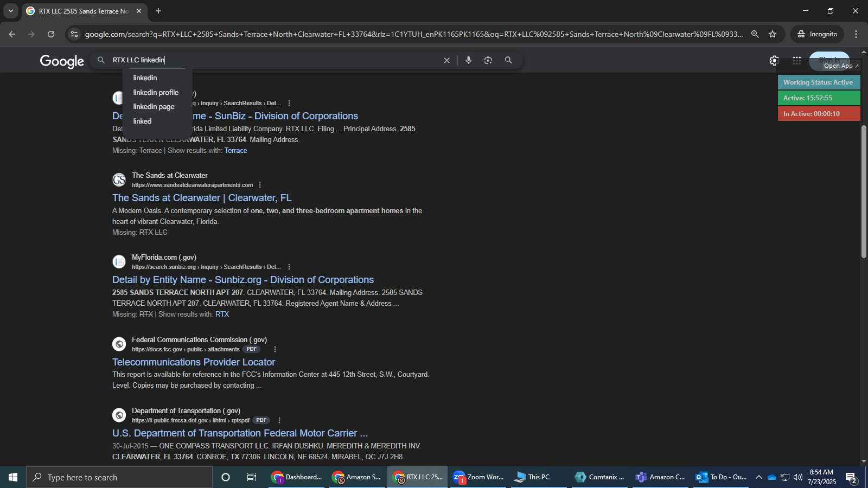Open Cortana circle on taskbar
The height and width of the screenshot is (488, 868).
[x=226, y=477]
